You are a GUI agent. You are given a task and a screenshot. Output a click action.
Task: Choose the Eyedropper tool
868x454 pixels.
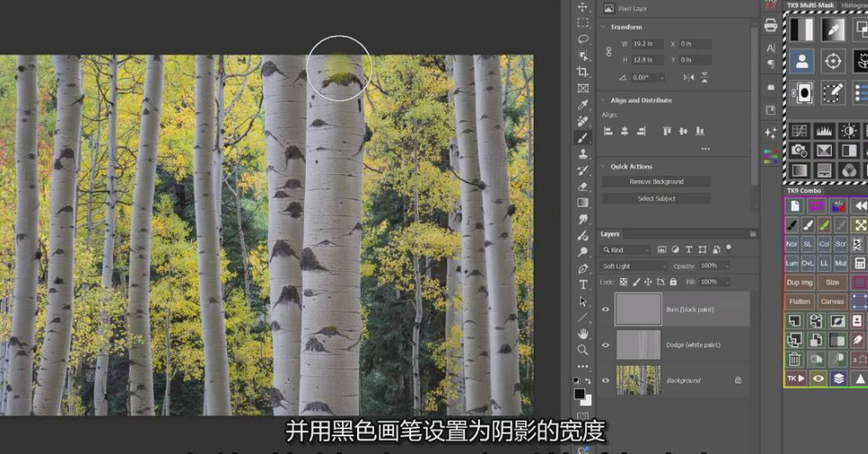pyautogui.click(x=582, y=105)
